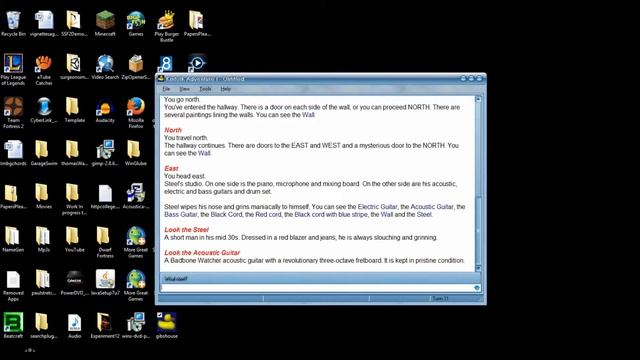Open the File menu
Viewport: 640px width, 360px height.
coord(166,89)
